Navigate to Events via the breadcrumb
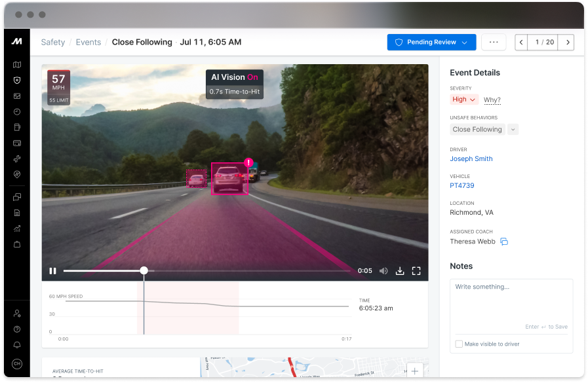This screenshot has width=588, height=383. point(88,42)
